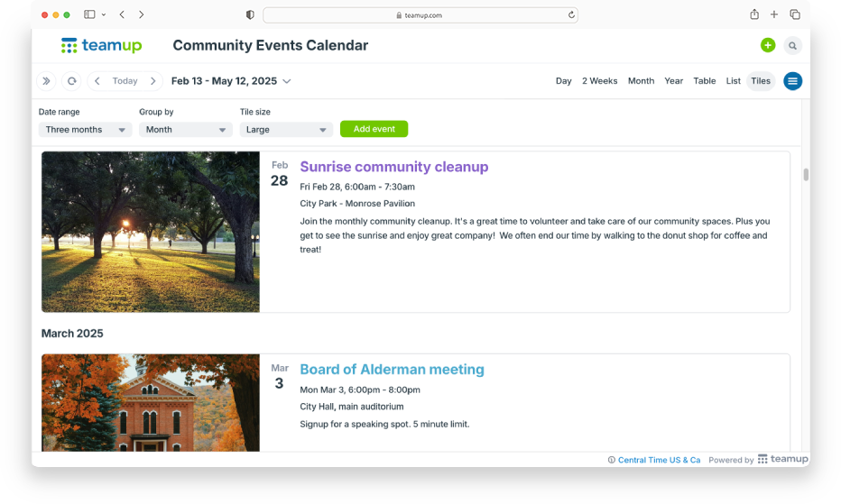Click the green Add event button
The image size is (841, 504).
[374, 129]
